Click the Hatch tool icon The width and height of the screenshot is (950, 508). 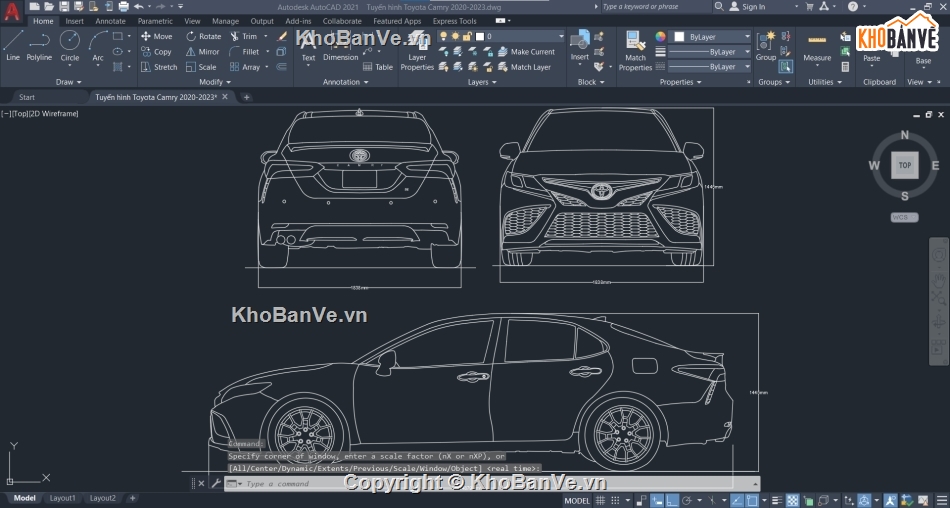click(118, 67)
